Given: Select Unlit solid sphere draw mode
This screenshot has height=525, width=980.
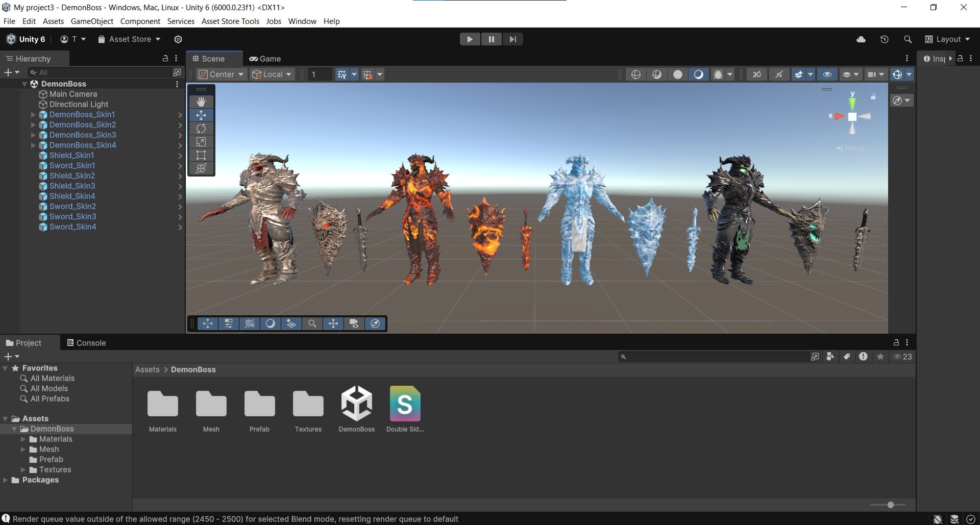Looking at the screenshot, I should 677,74.
